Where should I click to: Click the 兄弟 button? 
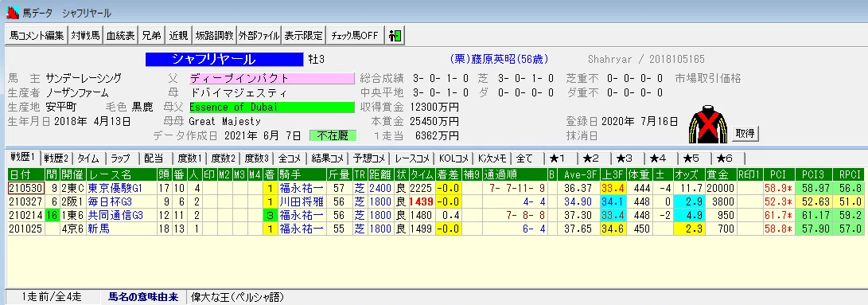click(151, 36)
